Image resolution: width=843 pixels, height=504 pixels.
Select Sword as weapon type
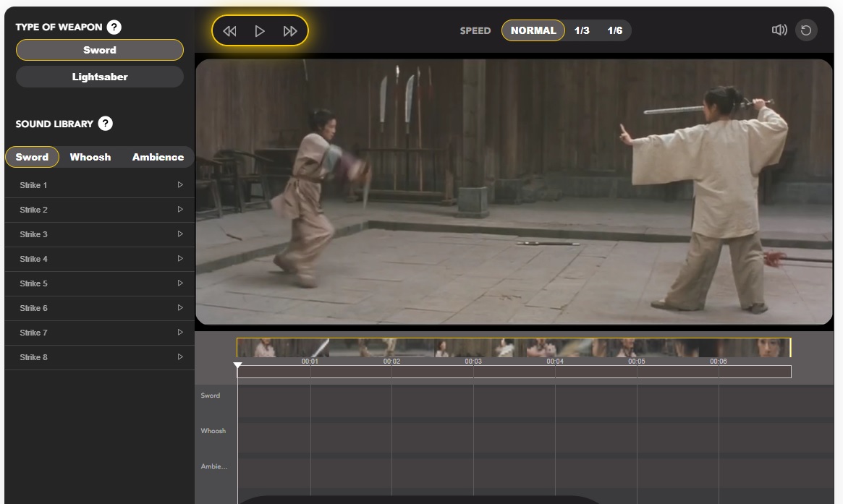pos(99,50)
